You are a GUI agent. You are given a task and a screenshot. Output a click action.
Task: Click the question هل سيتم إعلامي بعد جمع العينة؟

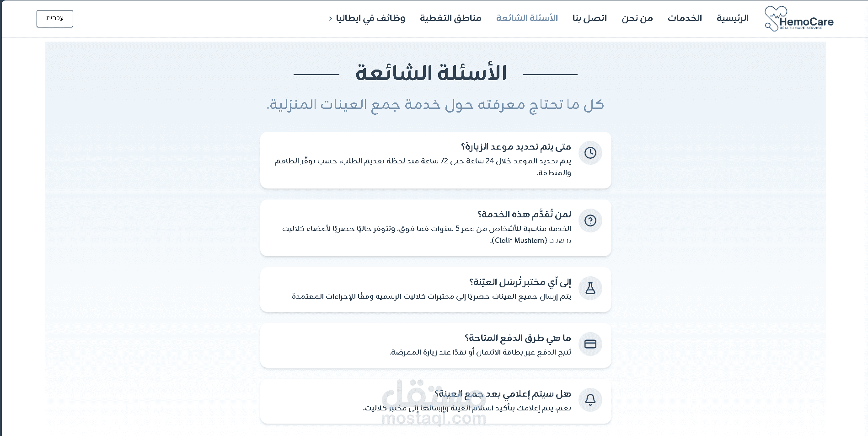coord(503,394)
